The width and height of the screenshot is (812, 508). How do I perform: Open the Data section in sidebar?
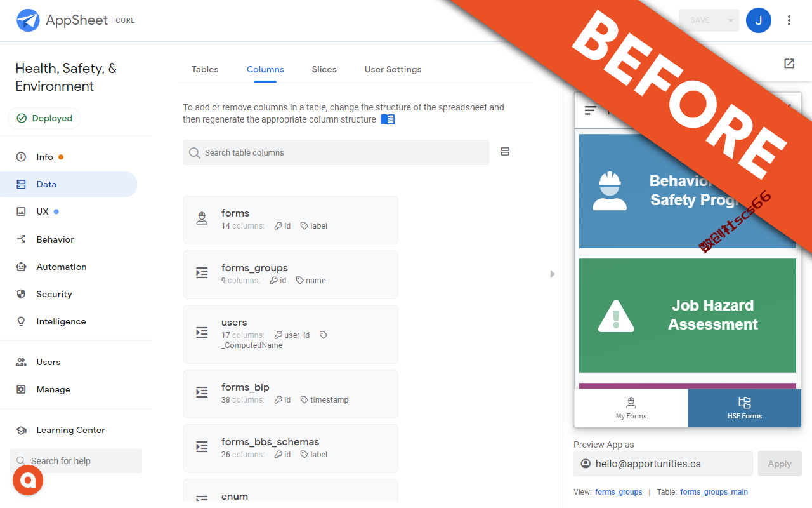69,184
